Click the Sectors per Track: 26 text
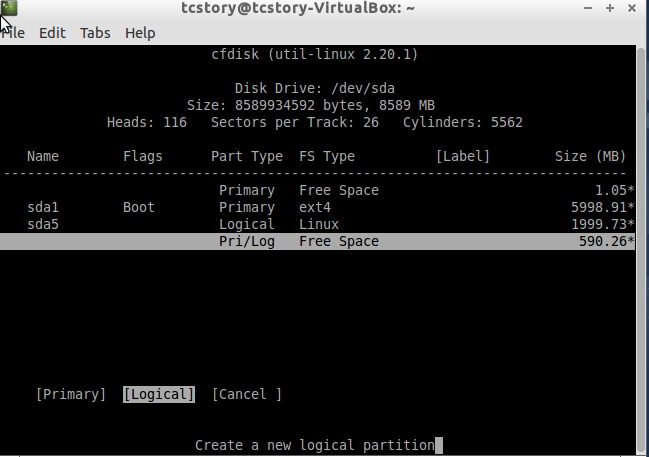The image size is (649, 457). [295, 123]
